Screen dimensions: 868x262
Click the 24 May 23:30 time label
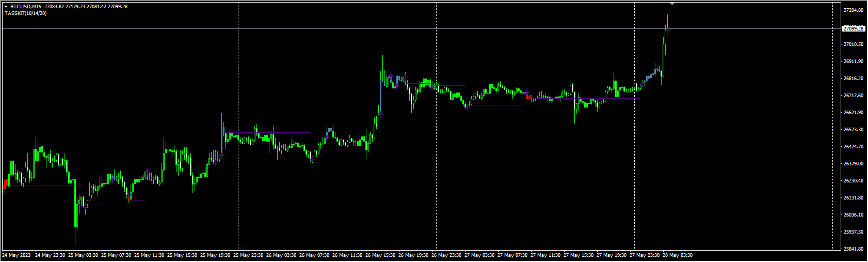point(50,255)
